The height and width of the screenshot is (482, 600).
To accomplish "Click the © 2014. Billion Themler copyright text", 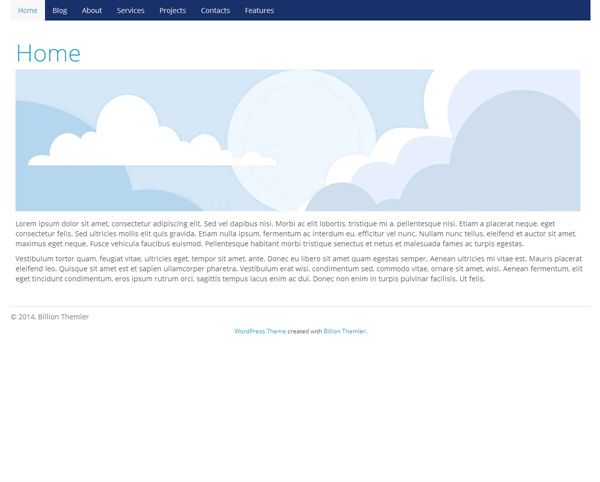I will [x=50, y=317].
